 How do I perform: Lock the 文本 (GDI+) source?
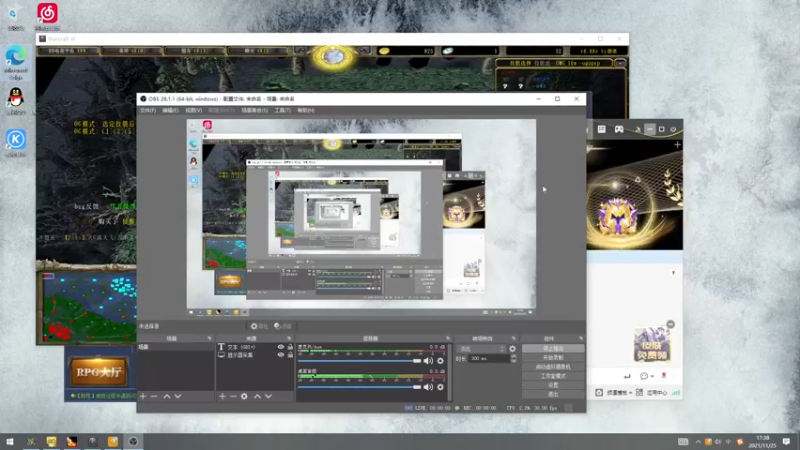[x=290, y=347]
